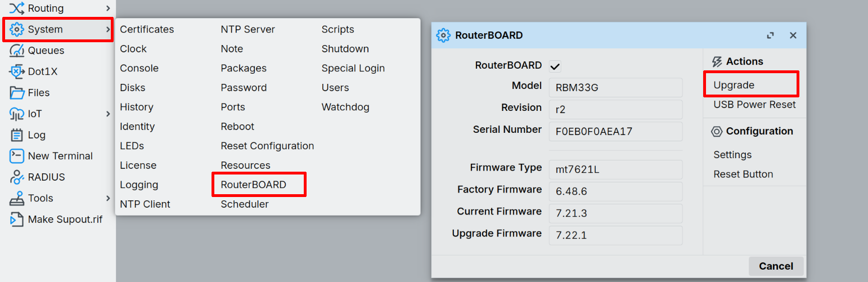This screenshot has width=868, height=282.
Task: Expand the IoT submenu arrow
Action: coord(108,114)
